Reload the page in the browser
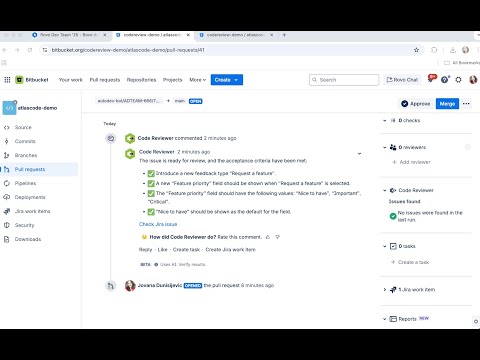The width and height of the screenshot is (480, 360). tap(30, 50)
